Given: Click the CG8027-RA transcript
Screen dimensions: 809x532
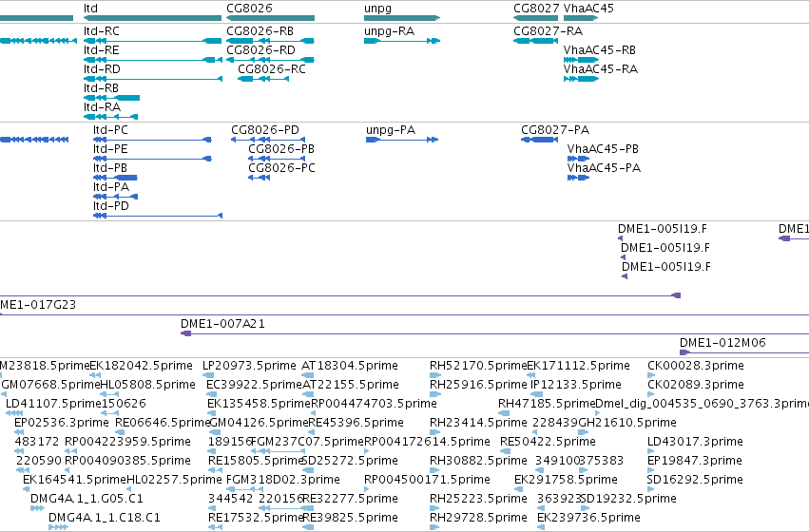Looking at the screenshot, I should (x=536, y=41).
